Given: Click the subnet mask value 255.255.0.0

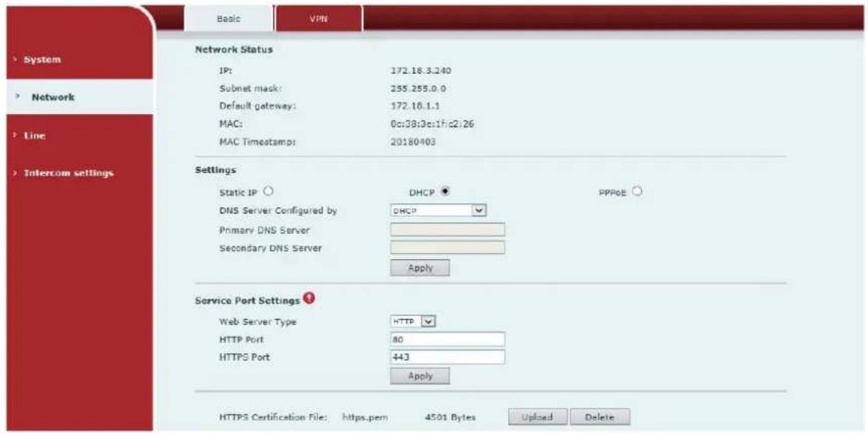Looking at the screenshot, I should coord(418,89).
